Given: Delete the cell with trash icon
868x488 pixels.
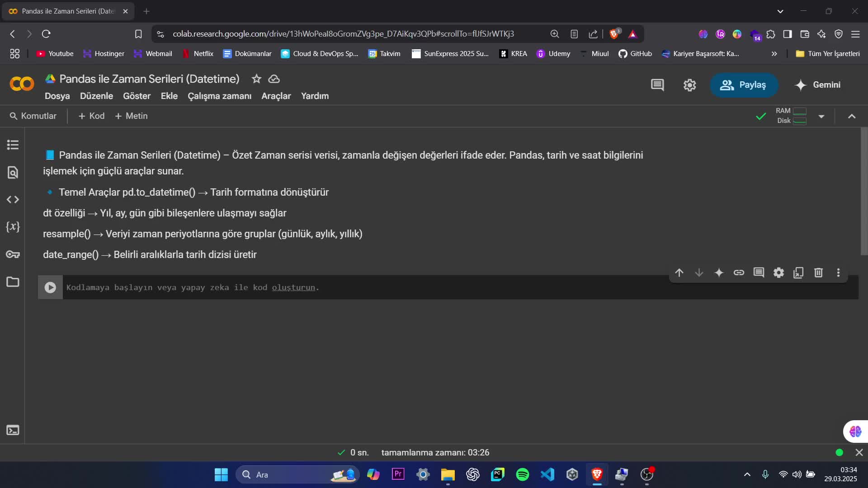Looking at the screenshot, I should 818,272.
